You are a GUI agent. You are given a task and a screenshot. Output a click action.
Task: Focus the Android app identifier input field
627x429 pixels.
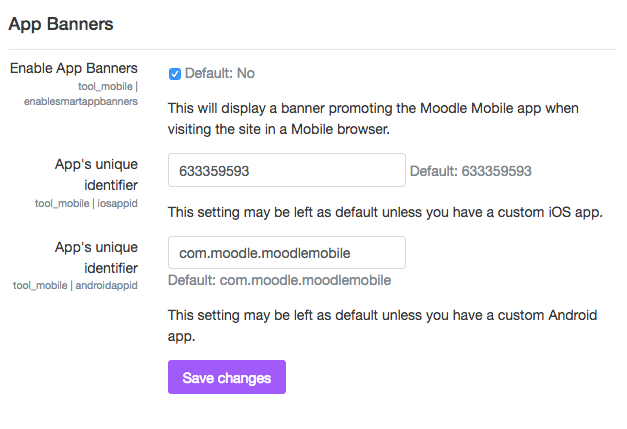coord(287,253)
